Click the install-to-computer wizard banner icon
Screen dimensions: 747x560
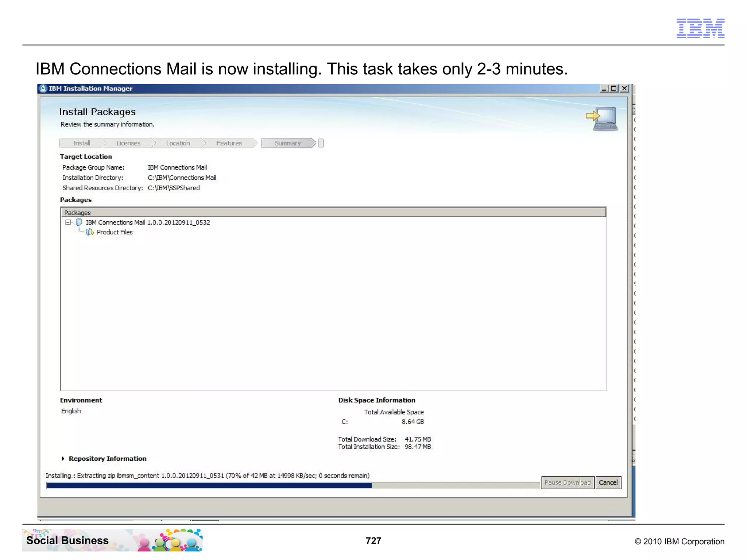pyautogui.click(x=602, y=119)
